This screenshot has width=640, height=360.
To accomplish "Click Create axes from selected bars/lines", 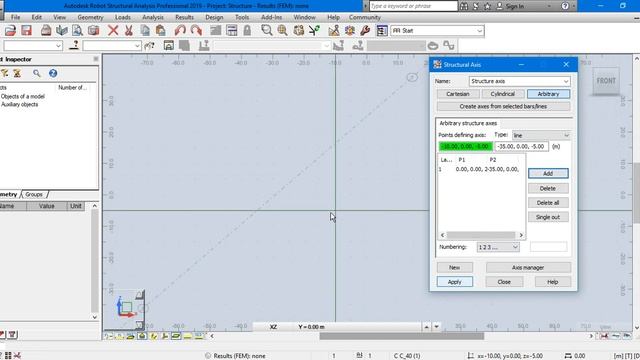I will pyautogui.click(x=503, y=107).
